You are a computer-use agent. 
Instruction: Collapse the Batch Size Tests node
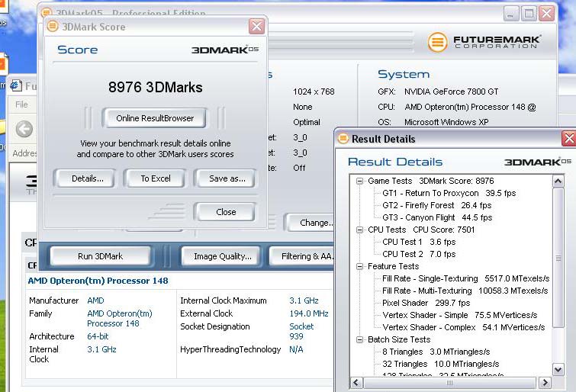coord(359,339)
